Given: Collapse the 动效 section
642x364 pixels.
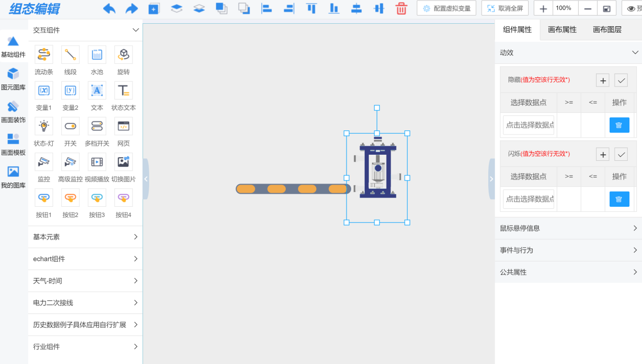Looking at the screenshot, I should (635, 53).
